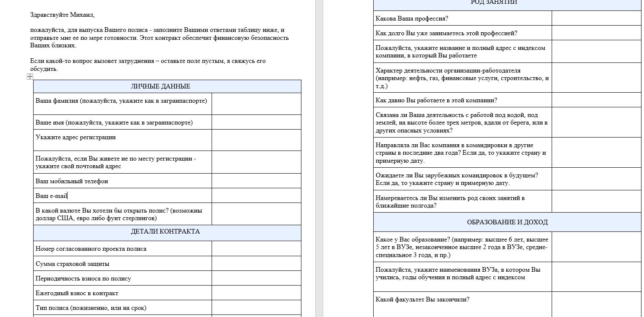The width and height of the screenshot is (644, 317).
Task: Click the ВУЗ name and address question
Action: (x=463, y=277)
